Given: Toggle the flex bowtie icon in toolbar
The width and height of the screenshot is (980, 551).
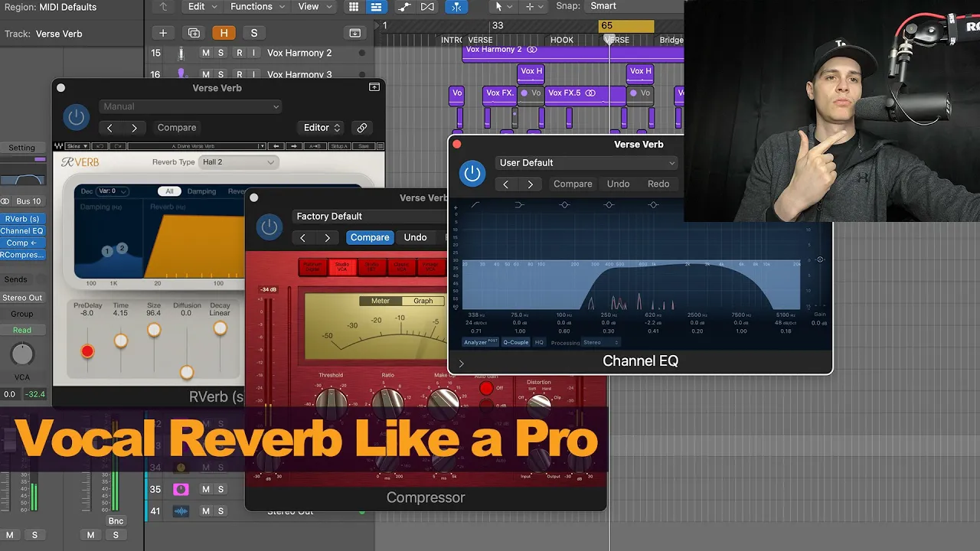Looking at the screenshot, I should (427, 7).
